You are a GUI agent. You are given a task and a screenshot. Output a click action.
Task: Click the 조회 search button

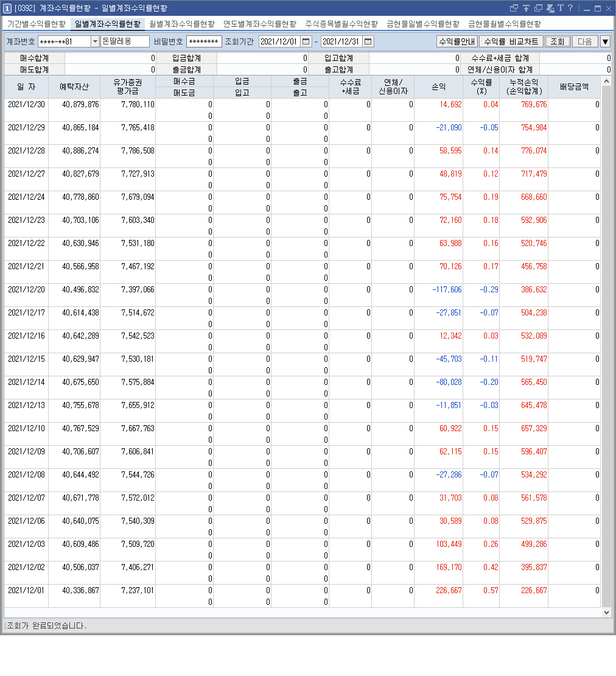558,41
